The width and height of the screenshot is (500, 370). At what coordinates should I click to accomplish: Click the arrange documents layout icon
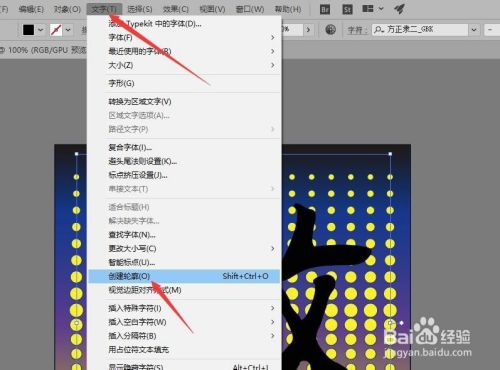pos(368,9)
